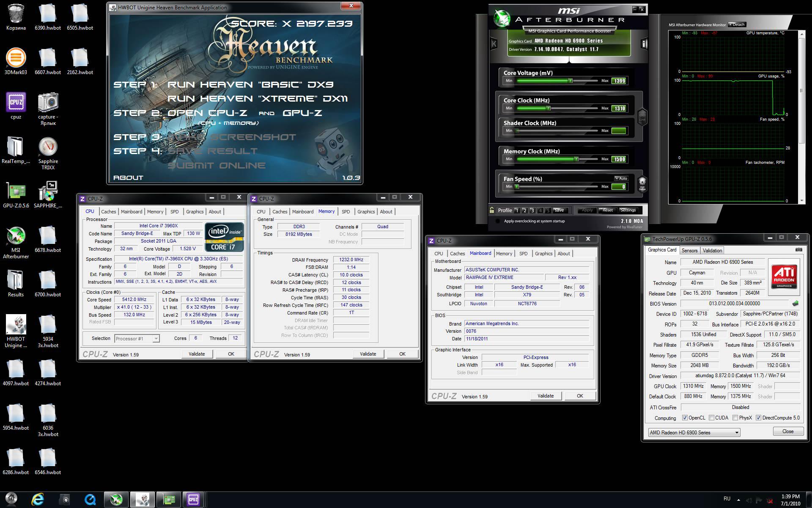The image size is (812, 508).
Task: Click the hardware monitor scroll-down arrow
Action: tap(802, 201)
